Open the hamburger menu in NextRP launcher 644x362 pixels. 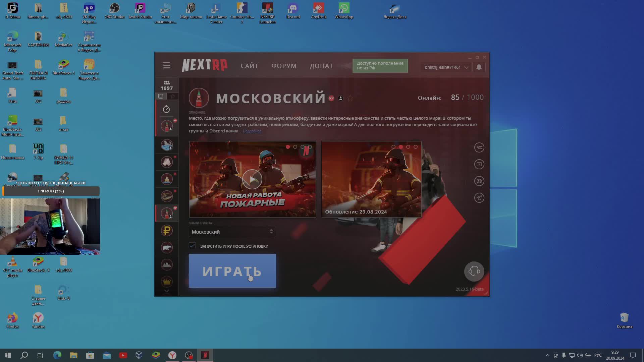click(167, 65)
